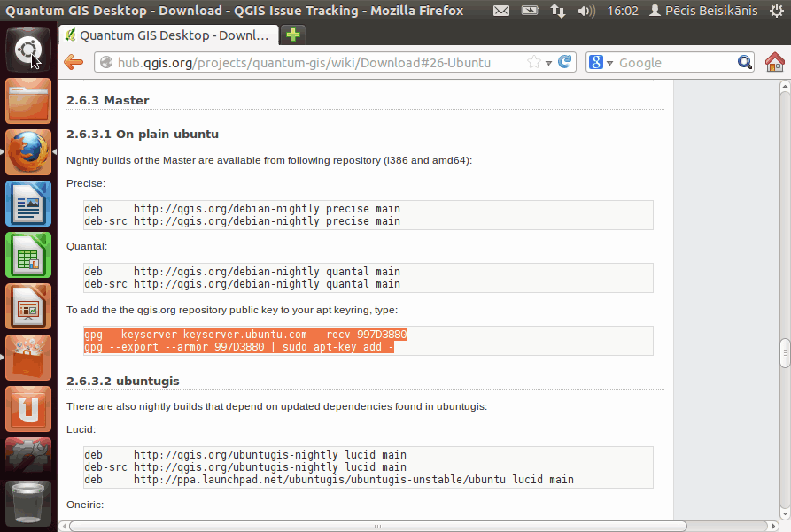Image resolution: width=791 pixels, height=532 pixels.
Task: Go back with the browser back arrow
Action: point(74,63)
